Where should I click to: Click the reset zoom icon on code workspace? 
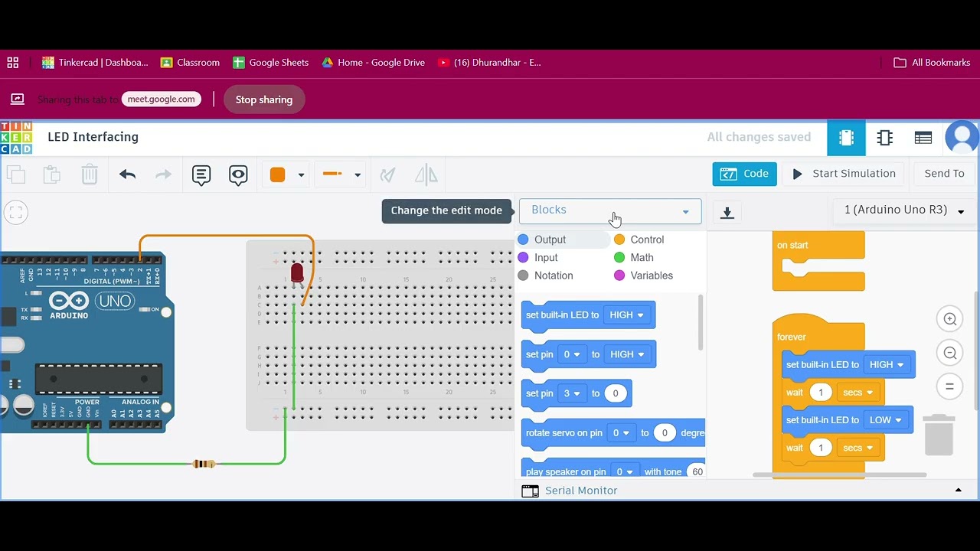pos(950,386)
